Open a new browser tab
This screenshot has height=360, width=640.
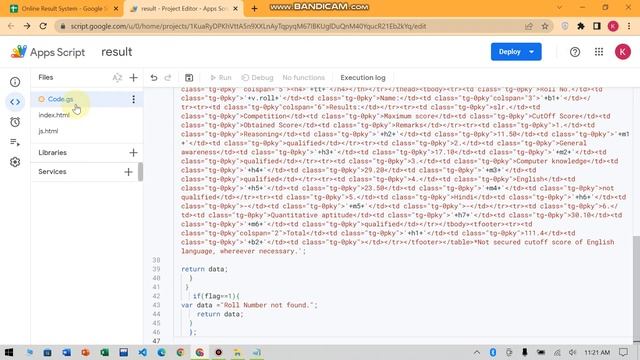[254, 8]
